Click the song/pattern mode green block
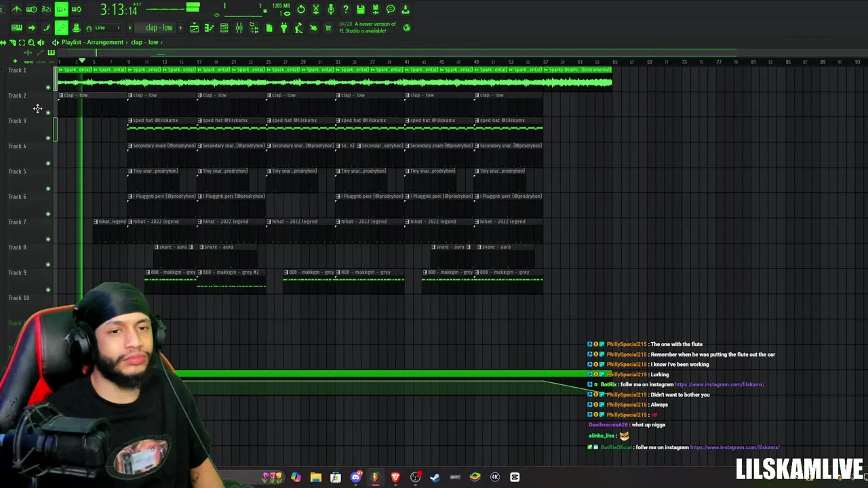868x488 pixels. [x=193, y=7]
